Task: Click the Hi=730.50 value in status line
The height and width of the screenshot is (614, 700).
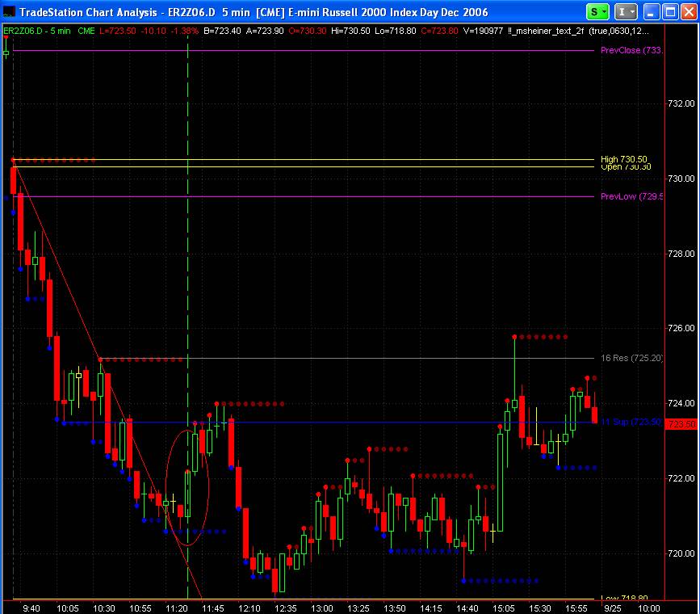Action: (x=350, y=31)
